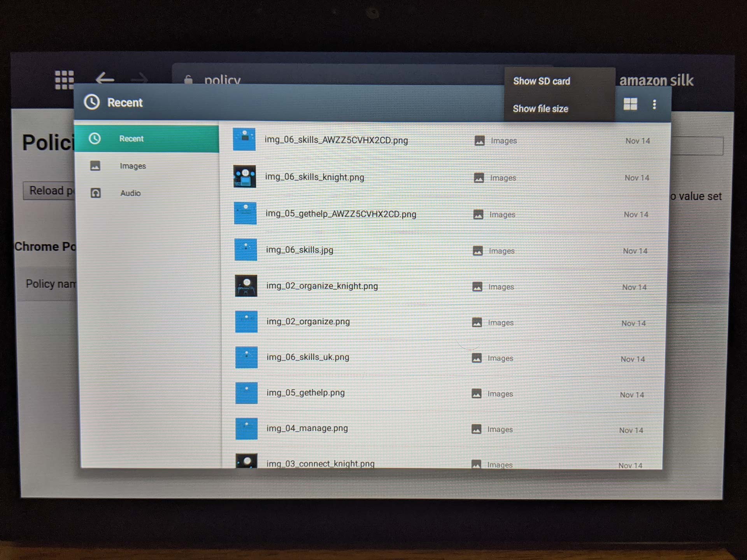
Task: Click Reload policies button in background page
Action: point(49,191)
